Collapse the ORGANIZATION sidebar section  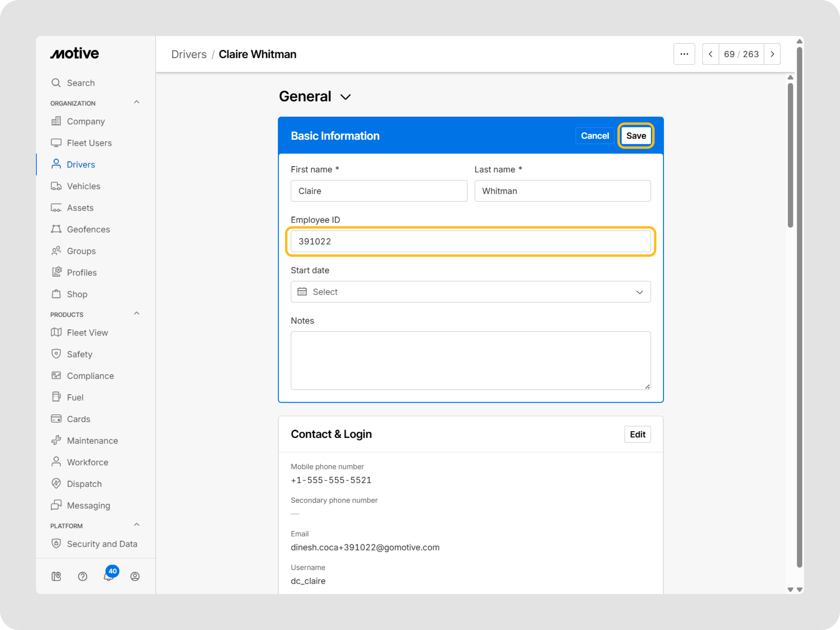point(137,102)
